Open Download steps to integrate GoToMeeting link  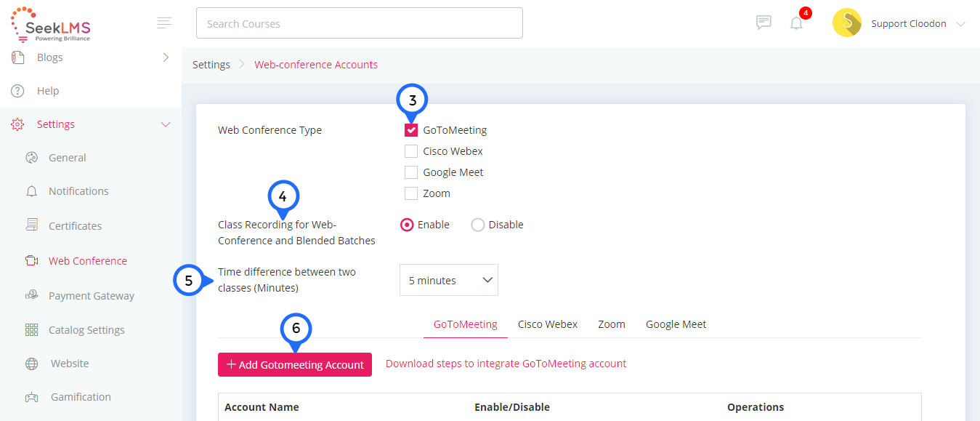click(506, 364)
